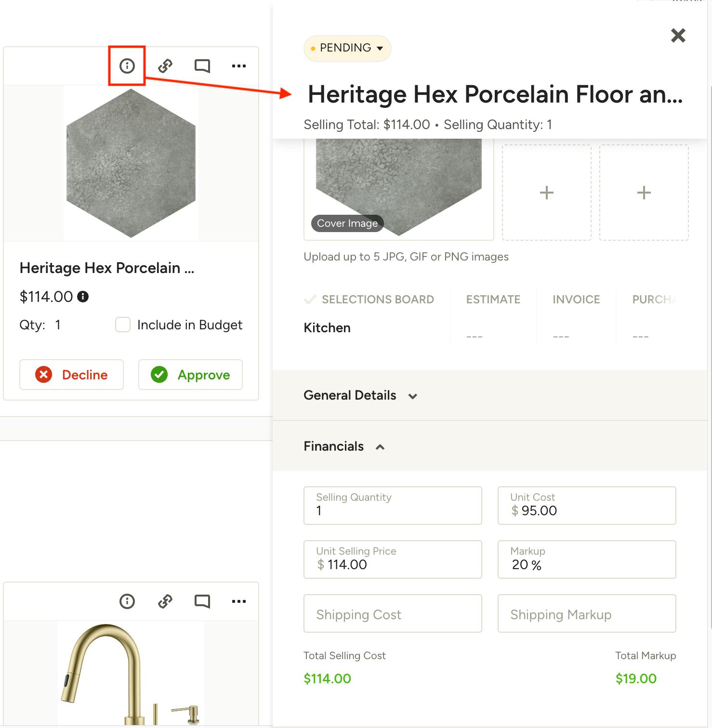The height and width of the screenshot is (728, 712).
Task: Toggle Include in Budget checkbox
Action: [123, 325]
